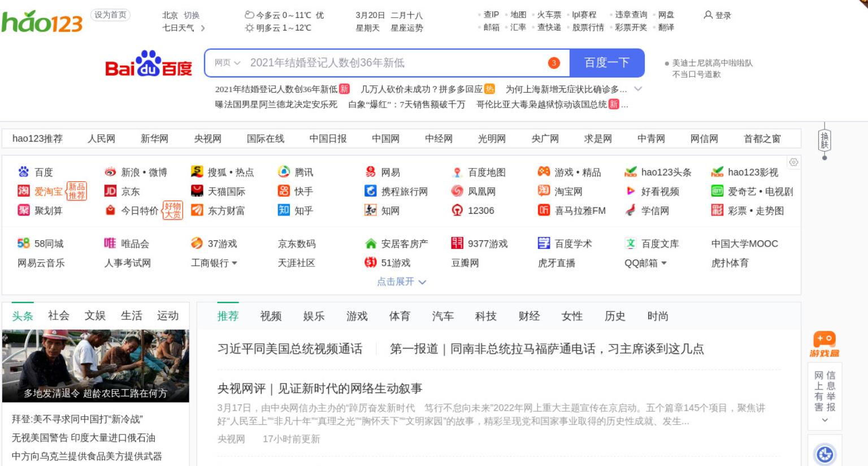Open the Sohu icon 搜狐·热点

click(197, 172)
